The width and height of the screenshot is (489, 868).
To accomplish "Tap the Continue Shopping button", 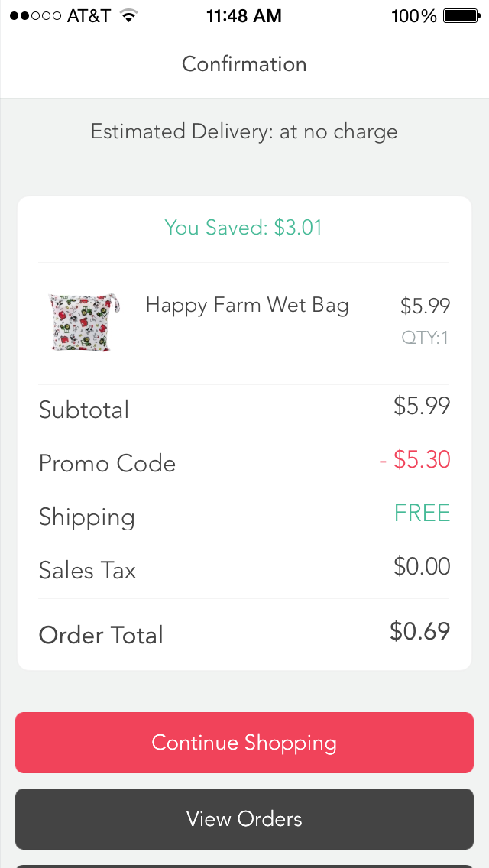I will tap(244, 743).
